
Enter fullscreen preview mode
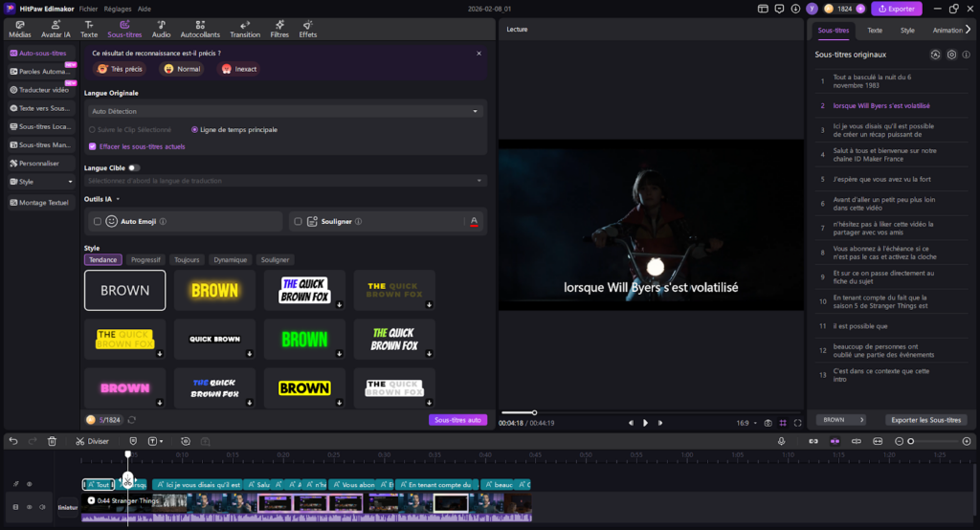point(796,422)
